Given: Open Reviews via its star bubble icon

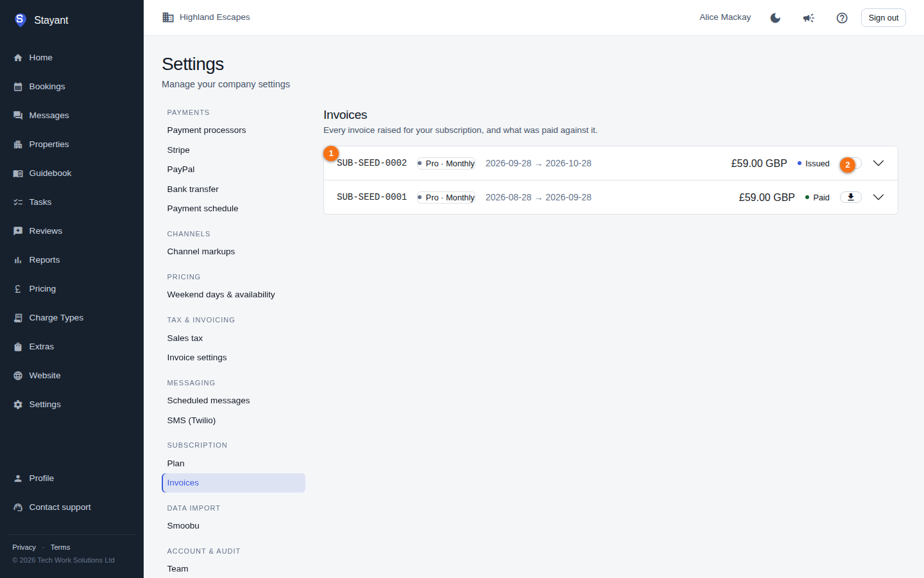Looking at the screenshot, I should click(18, 231).
